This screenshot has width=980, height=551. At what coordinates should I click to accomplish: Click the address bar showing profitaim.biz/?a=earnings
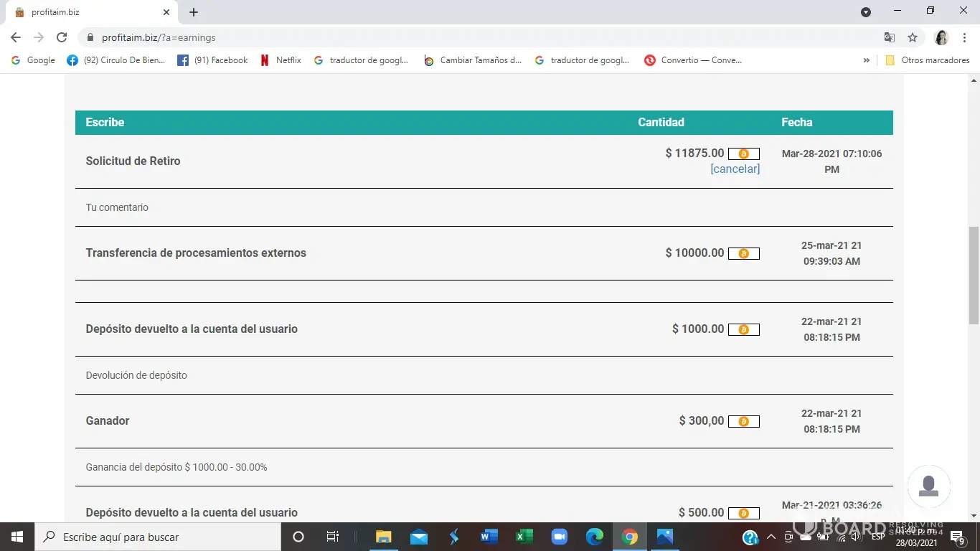click(481, 37)
